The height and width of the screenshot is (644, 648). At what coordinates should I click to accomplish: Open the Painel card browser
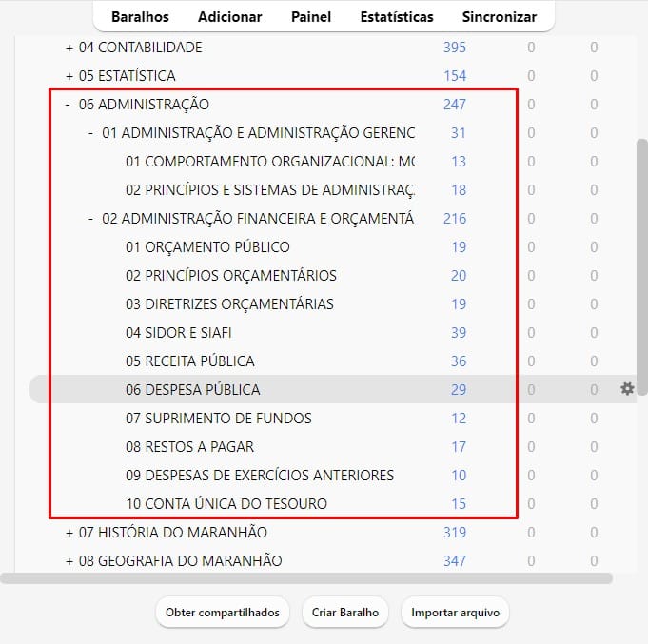pos(311,17)
